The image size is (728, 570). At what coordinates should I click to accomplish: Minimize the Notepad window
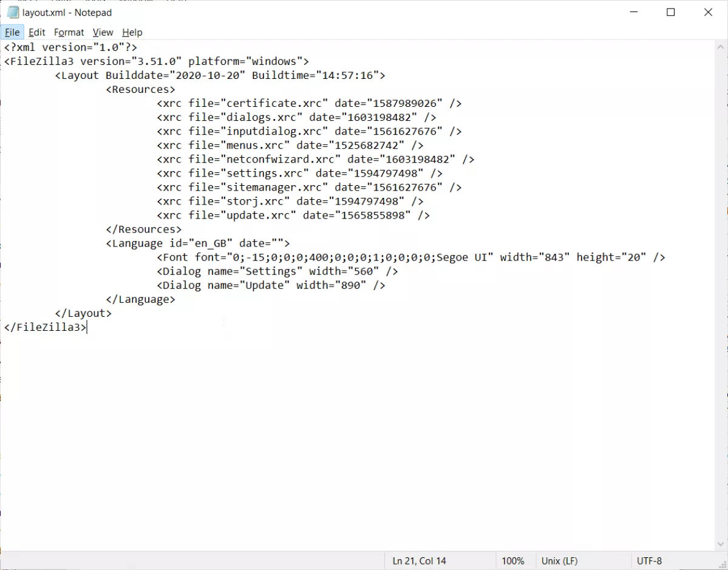(634, 13)
